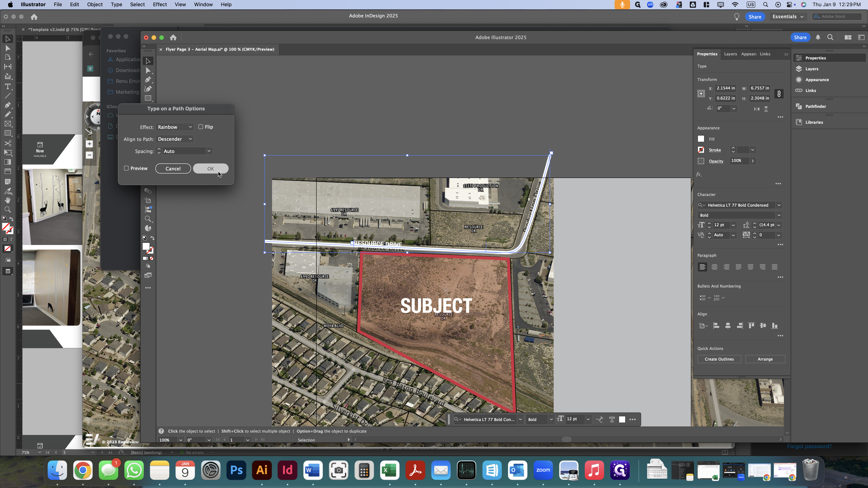Select the Rectangle tool in Illustrator
Viewport: 868px width, 488px height.
148,98
